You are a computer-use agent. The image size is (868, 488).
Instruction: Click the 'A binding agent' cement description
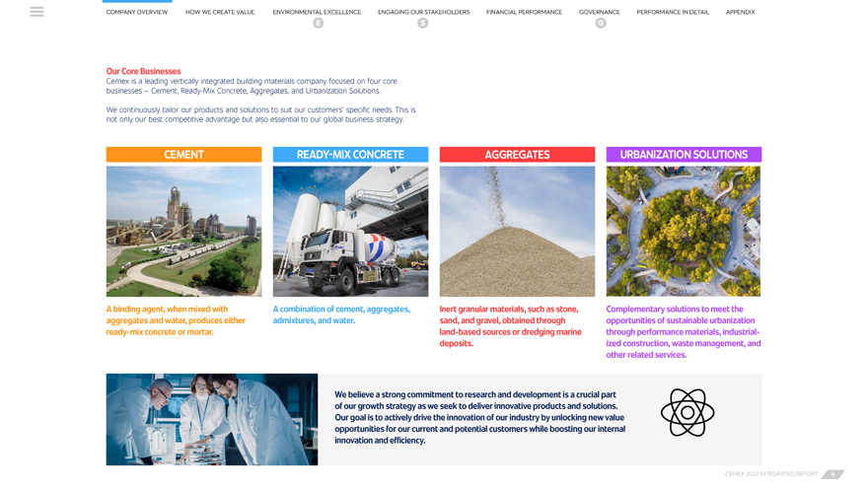tap(176, 320)
